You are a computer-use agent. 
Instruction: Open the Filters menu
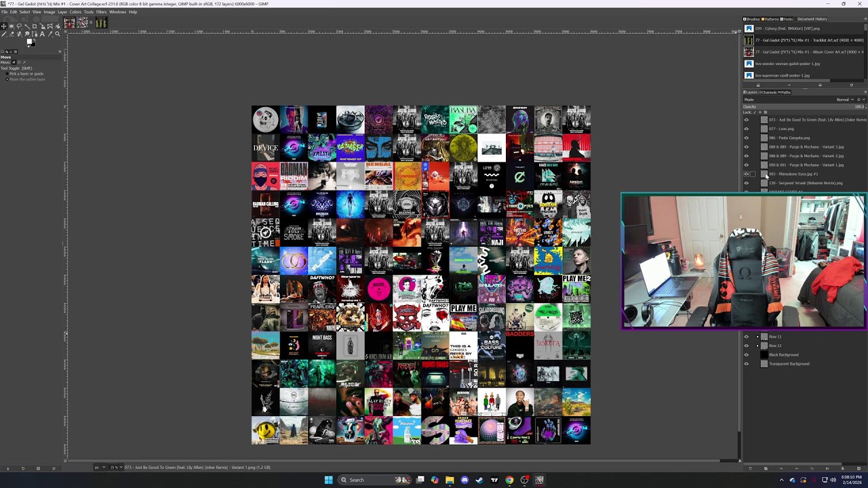(x=102, y=12)
